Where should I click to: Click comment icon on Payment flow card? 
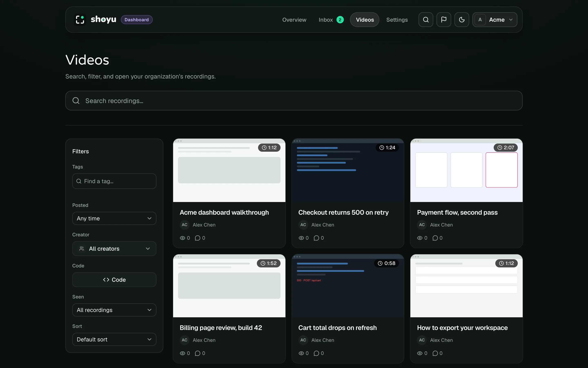435,238
